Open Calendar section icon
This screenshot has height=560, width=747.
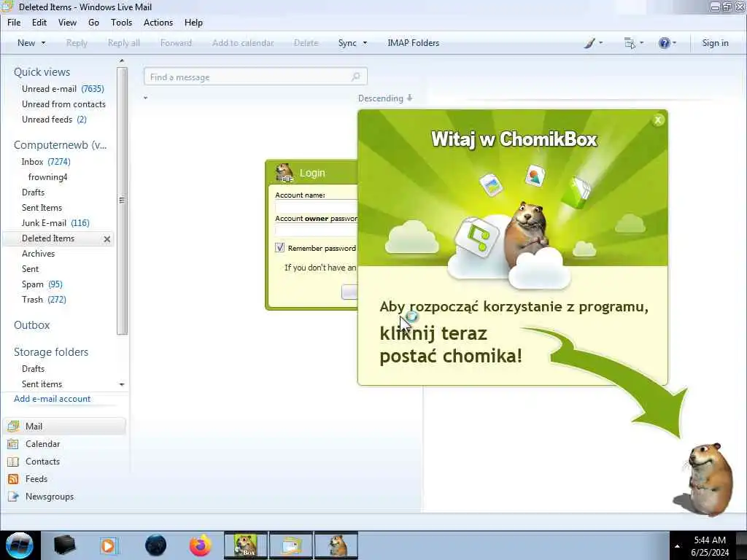click(x=13, y=444)
